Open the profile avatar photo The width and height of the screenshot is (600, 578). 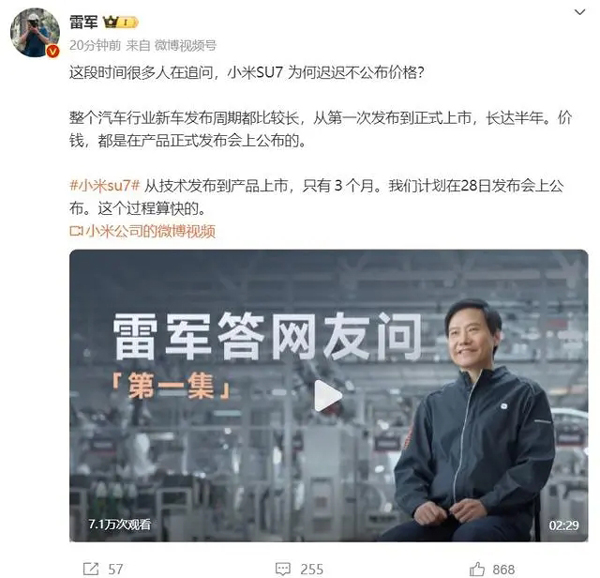pyautogui.click(x=34, y=33)
